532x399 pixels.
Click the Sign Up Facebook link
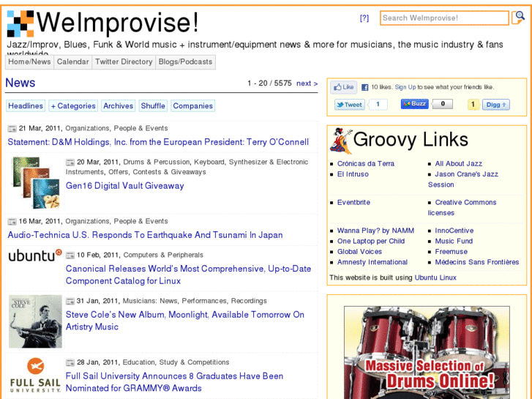coord(405,87)
